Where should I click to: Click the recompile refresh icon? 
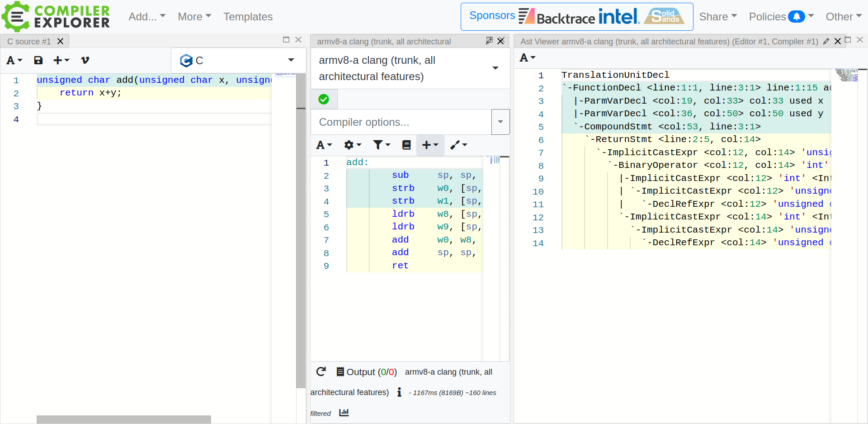pos(321,372)
